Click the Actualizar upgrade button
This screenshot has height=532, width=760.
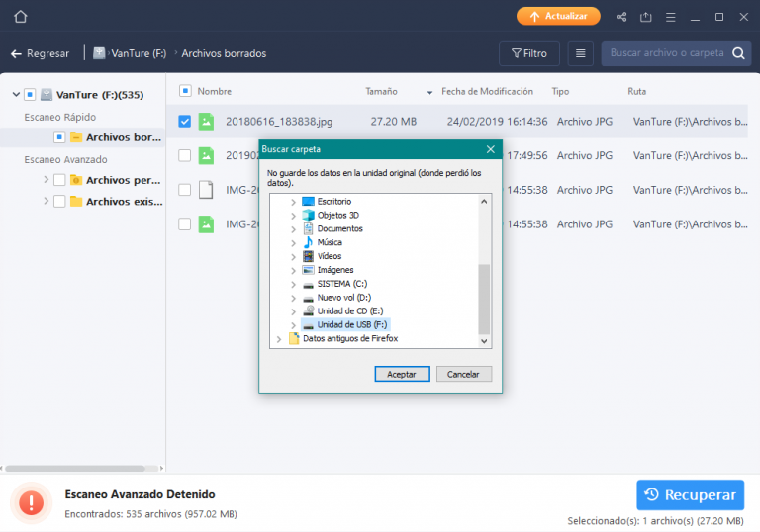[x=558, y=16]
